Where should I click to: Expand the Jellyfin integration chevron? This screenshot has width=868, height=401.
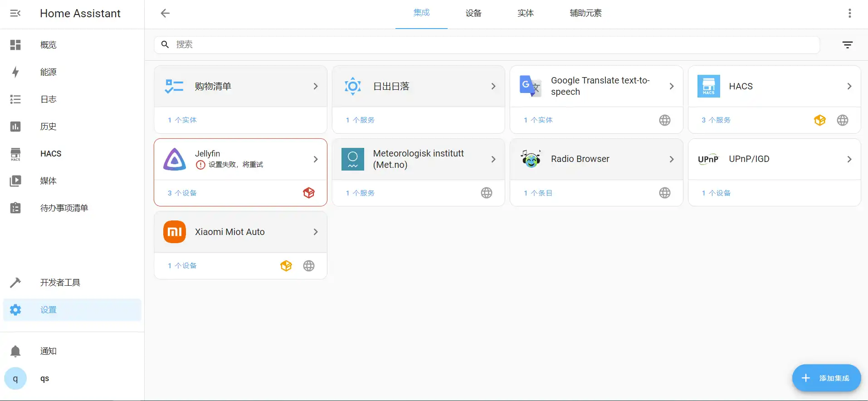click(x=316, y=159)
